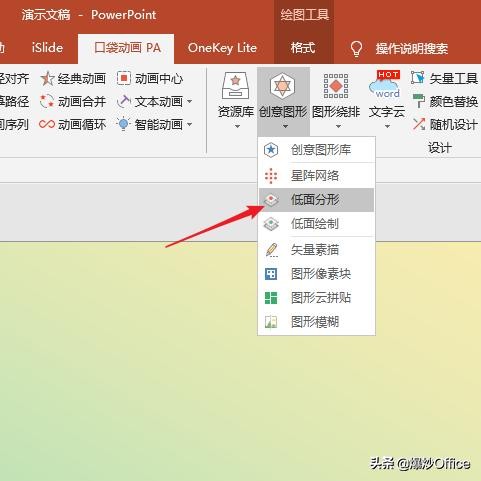Expand the 文字云 dropdown arrow
The image size is (481, 481).
387,127
